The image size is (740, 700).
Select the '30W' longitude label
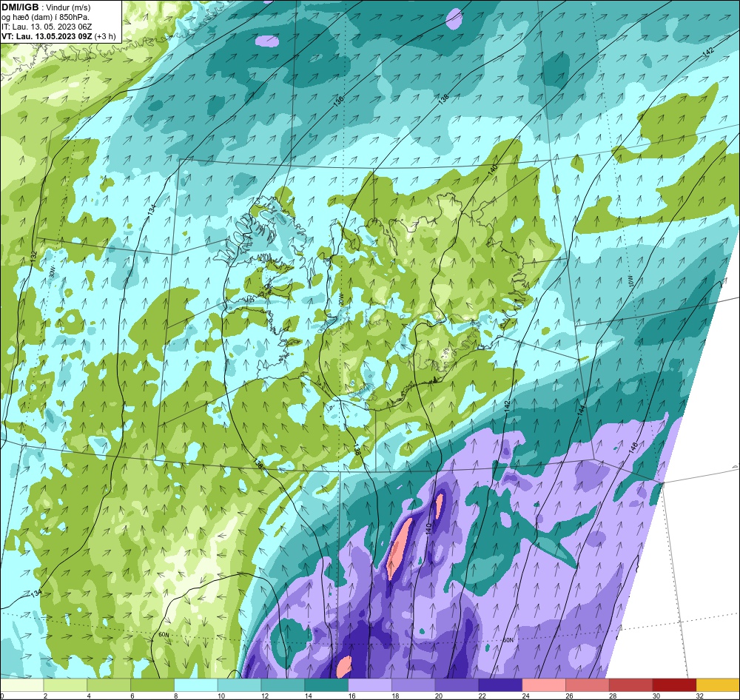click(52, 272)
